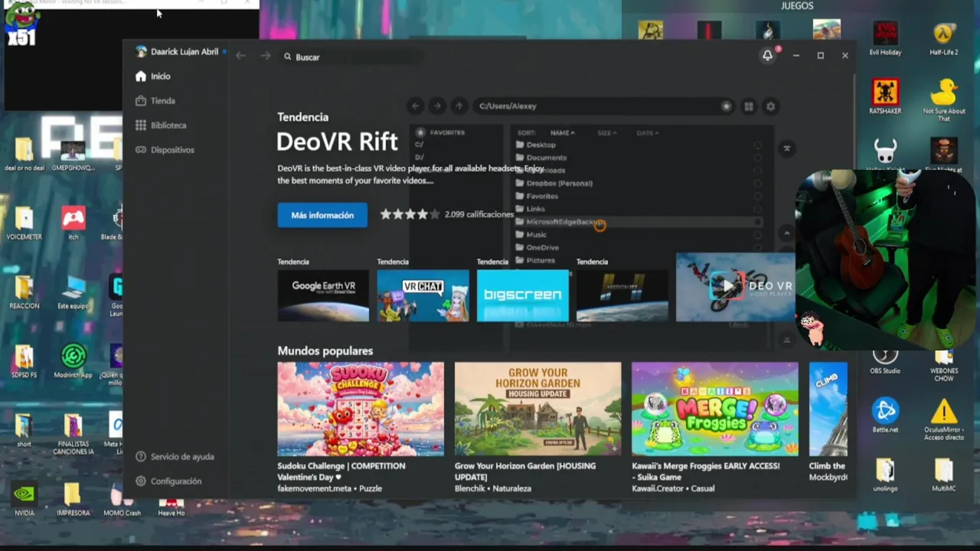The height and width of the screenshot is (551, 980).
Task: Go forward with the Meta app forward arrow
Action: [x=265, y=56]
